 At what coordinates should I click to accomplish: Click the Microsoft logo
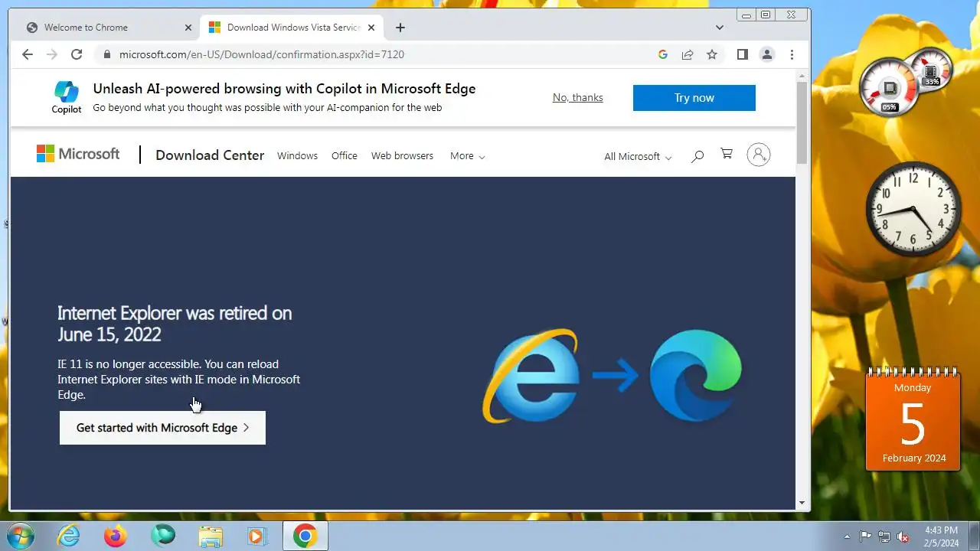78,154
